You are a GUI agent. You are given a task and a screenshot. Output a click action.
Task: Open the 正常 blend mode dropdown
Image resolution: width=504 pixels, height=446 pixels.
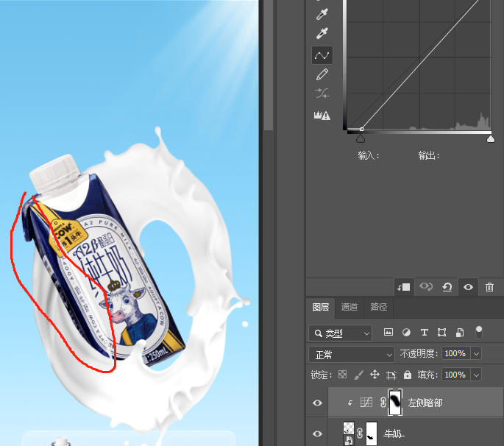(351, 354)
